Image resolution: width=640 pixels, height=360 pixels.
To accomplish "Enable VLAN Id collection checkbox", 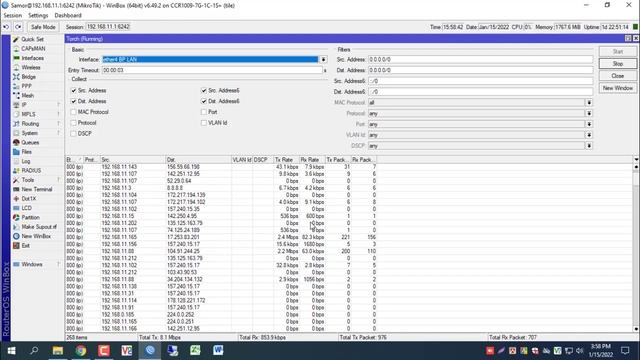I will (204, 123).
